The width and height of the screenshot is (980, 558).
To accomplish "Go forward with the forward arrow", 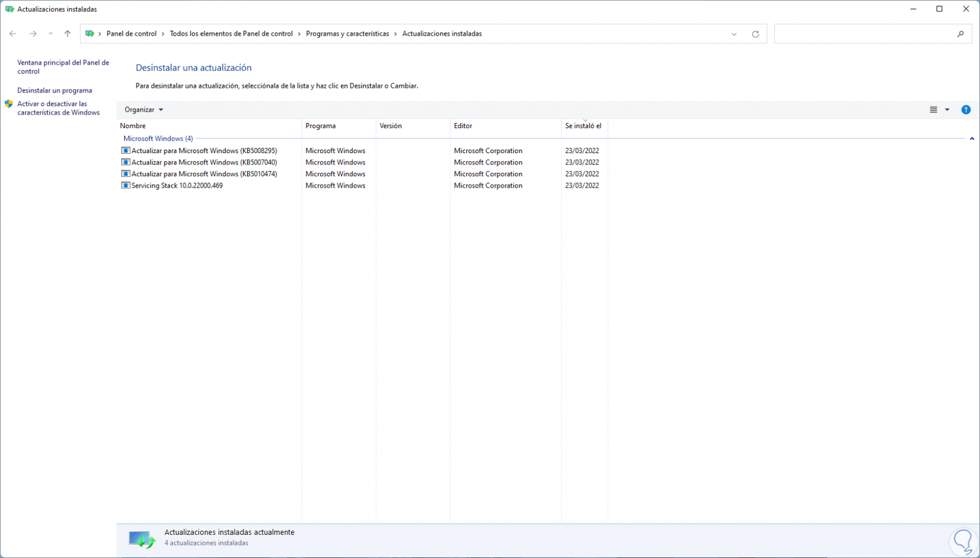I will tap(33, 34).
